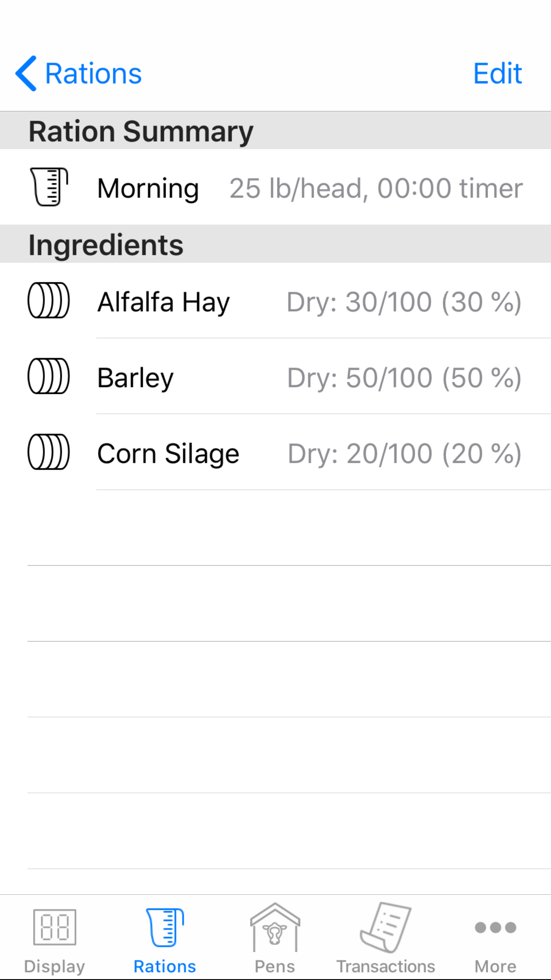
Task: Tap the back chevron arrow icon
Action: click(26, 74)
